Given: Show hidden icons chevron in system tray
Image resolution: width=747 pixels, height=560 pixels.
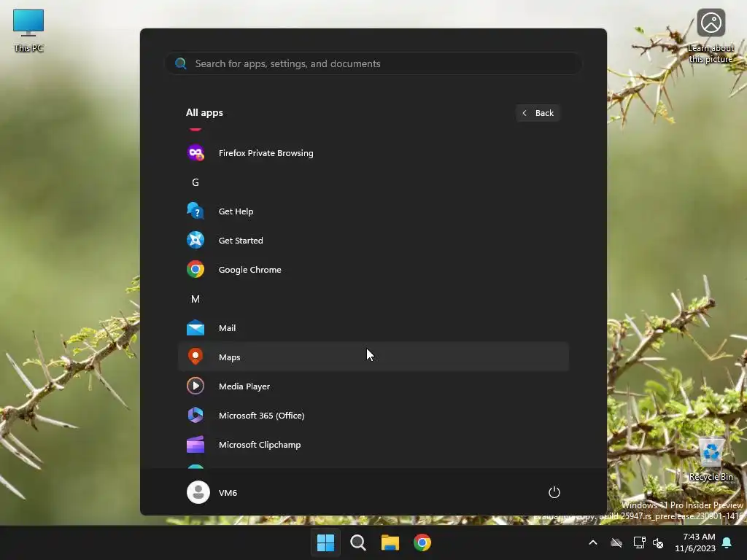Looking at the screenshot, I should 593,542.
